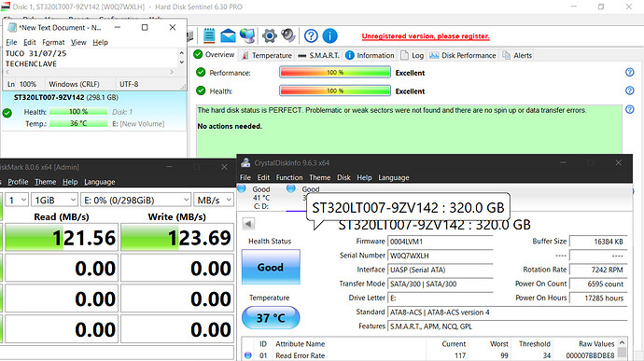Viewport: 644px width, 361px height.
Task: Switch to the Overview tab
Action: tap(214, 55)
